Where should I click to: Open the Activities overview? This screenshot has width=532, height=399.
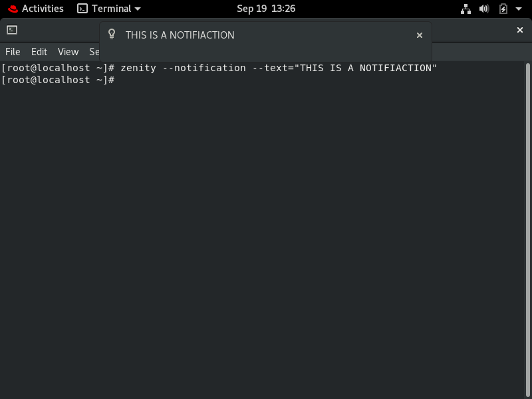36,9
